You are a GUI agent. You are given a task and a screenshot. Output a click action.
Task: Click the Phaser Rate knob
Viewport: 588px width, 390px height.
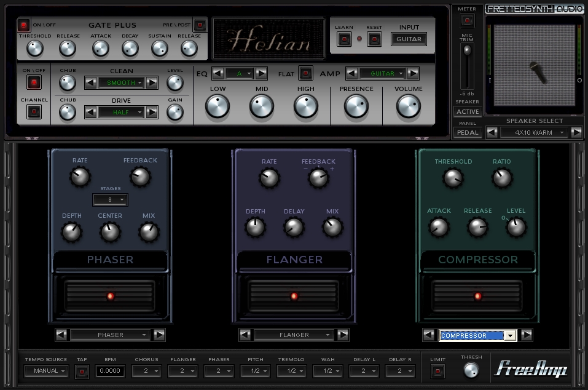tap(80, 177)
